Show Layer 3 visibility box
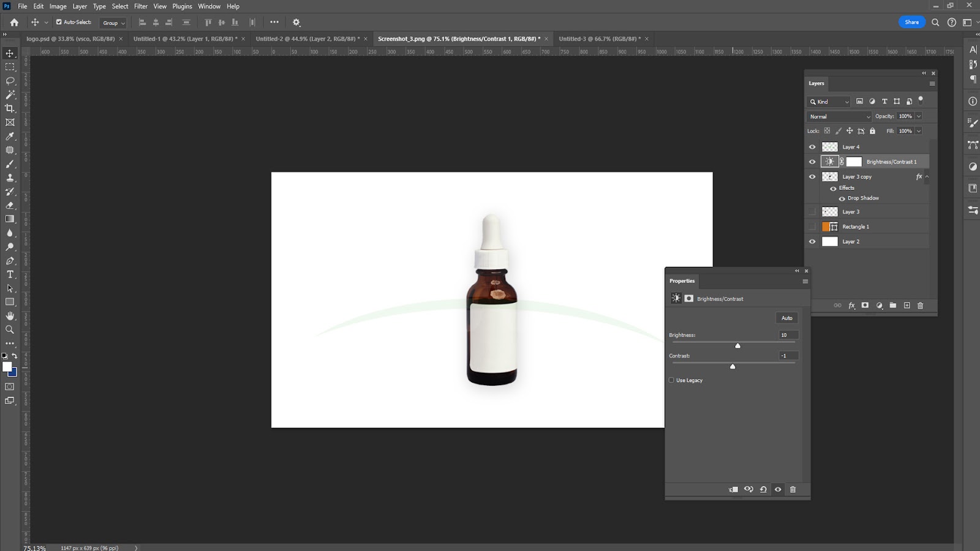Viewport: 980px width, 551px height. coord(812,212)
